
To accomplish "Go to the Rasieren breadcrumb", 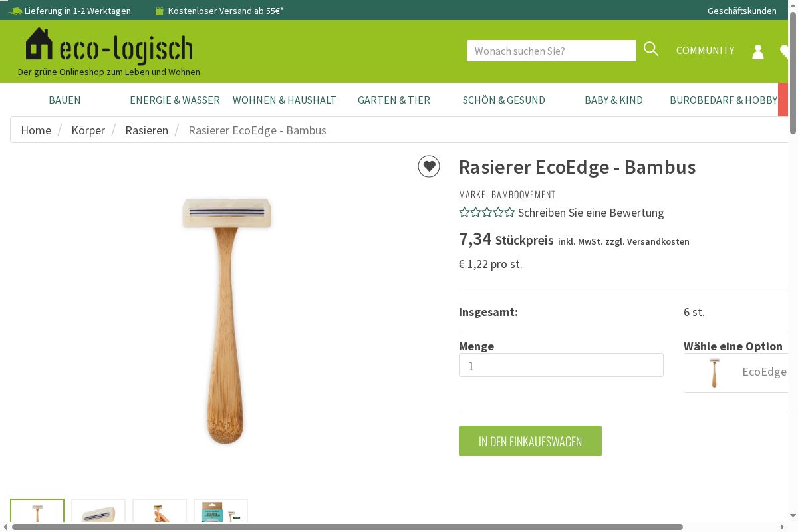I will (146, 130).
